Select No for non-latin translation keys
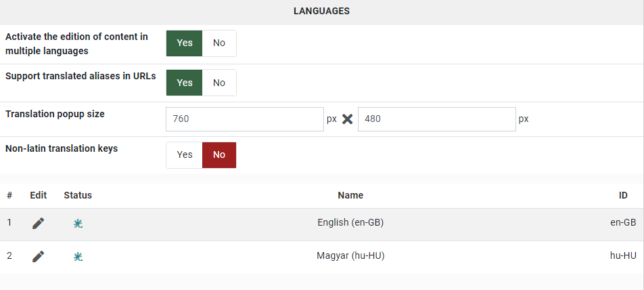The height and width of the screenshot is (290, 644). tap(219, 154)
